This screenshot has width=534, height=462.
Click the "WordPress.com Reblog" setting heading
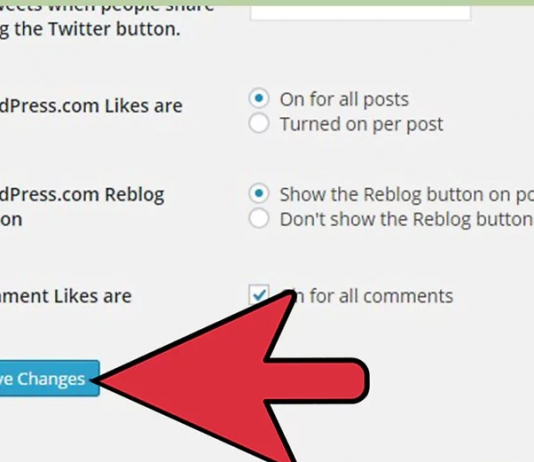click(82, 195)
